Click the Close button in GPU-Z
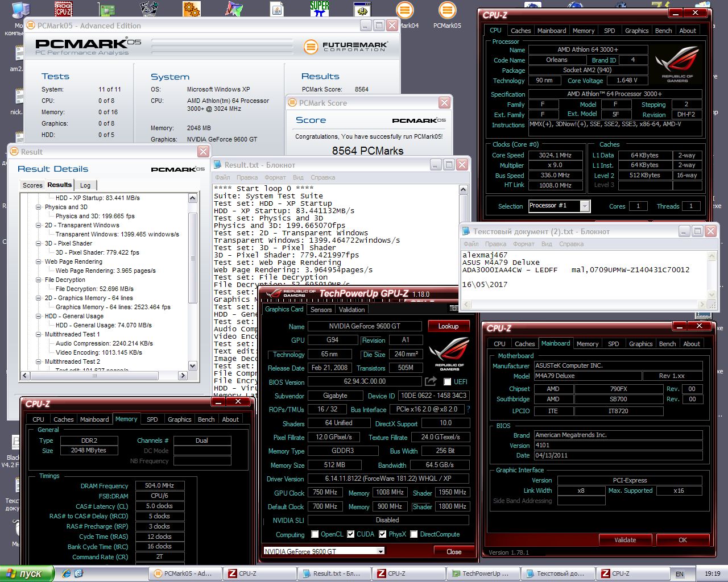Image resolution: width=728 pixels, height=582 pixels. (x=454, y=551)
